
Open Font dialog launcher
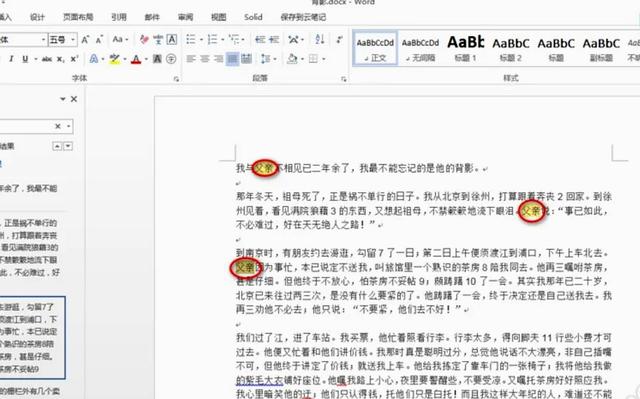tap(176, 79)
